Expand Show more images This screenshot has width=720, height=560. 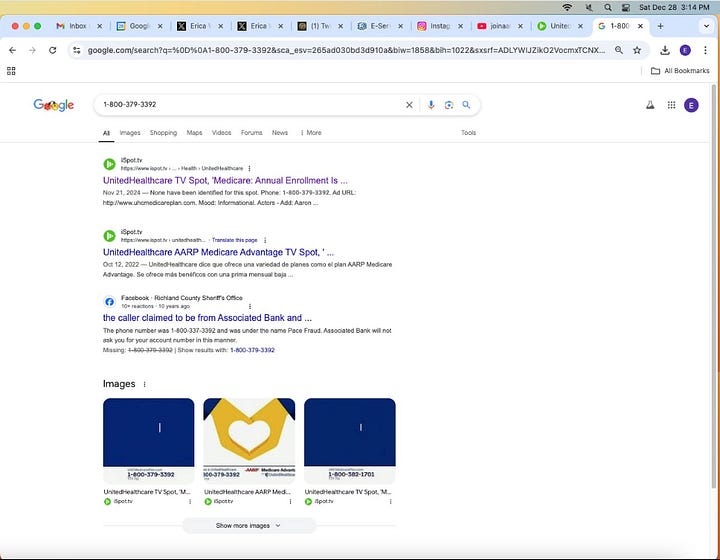tap(249, 526)
